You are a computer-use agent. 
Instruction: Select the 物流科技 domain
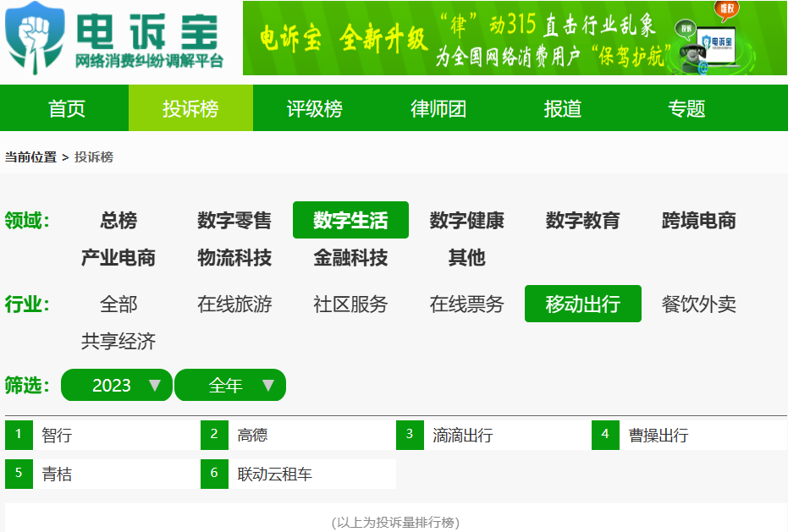(x=234, y=258)
